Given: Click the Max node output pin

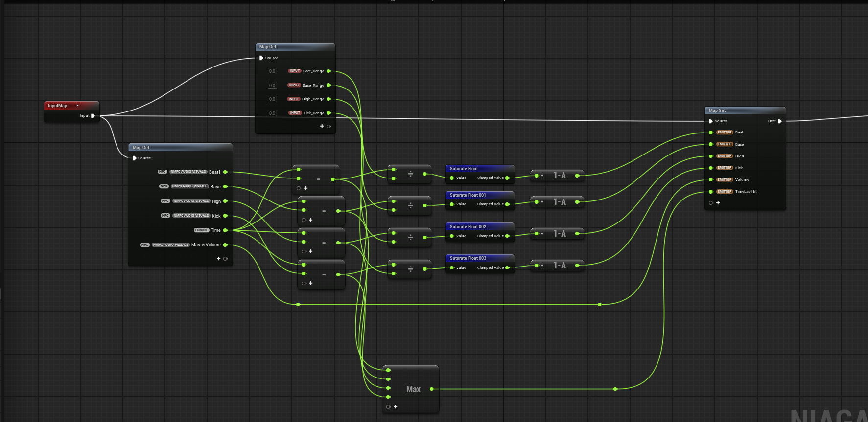Looking at the screenshot, I should (x=431, y=389).
